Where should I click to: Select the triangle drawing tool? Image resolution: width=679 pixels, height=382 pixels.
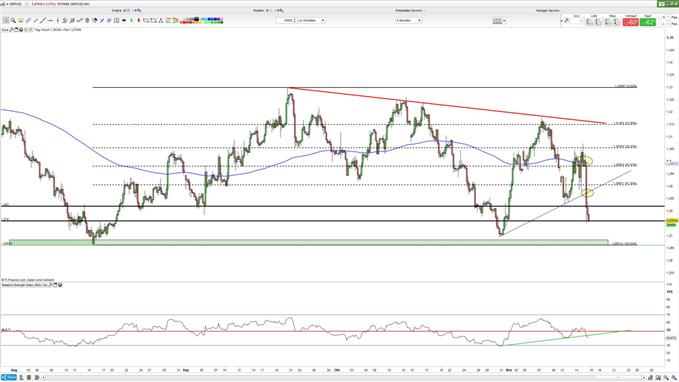pos(161,20)
